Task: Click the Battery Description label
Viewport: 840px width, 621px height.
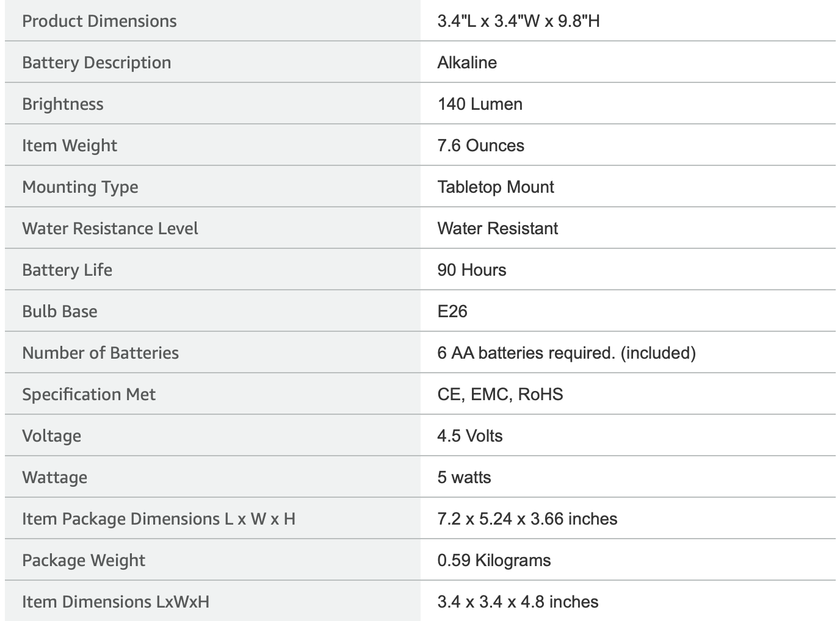Action: tap(96, 63)
